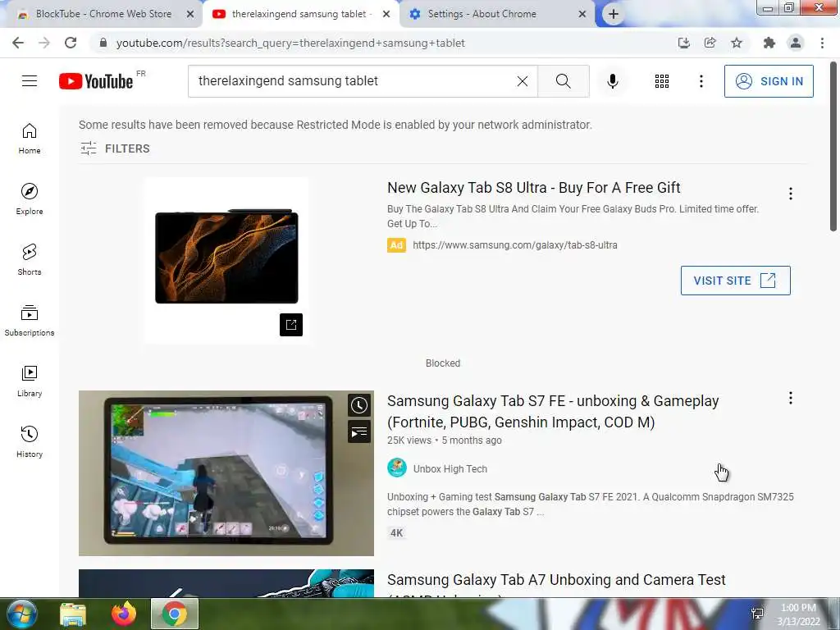840x630 pixels.
Task: Open Chrome three-dot menu
Action: [x=822, y=43]
